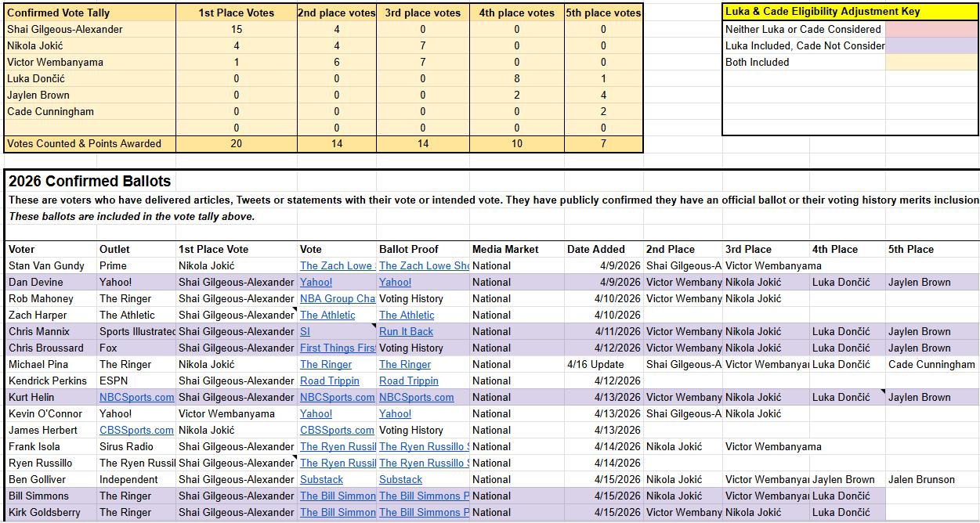
Task: Open the SI vote link for Chris Mannix
Action: (x=305, y=331)
